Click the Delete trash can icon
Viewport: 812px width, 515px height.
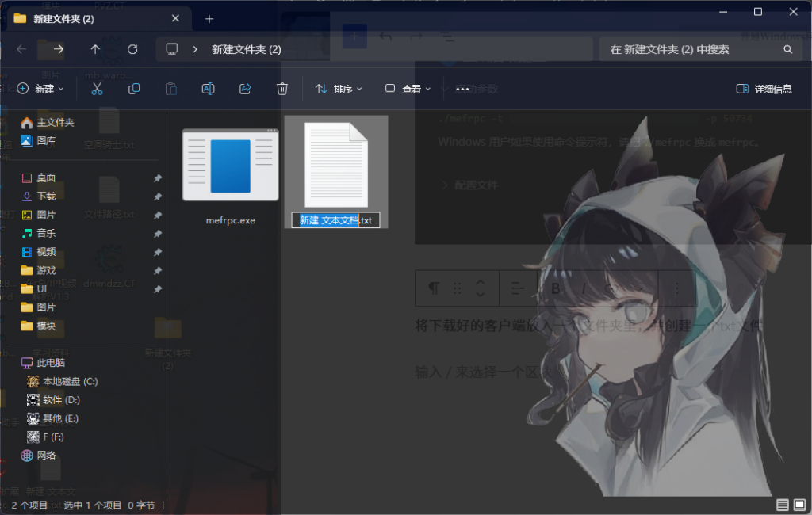click(x=282, y=89)
